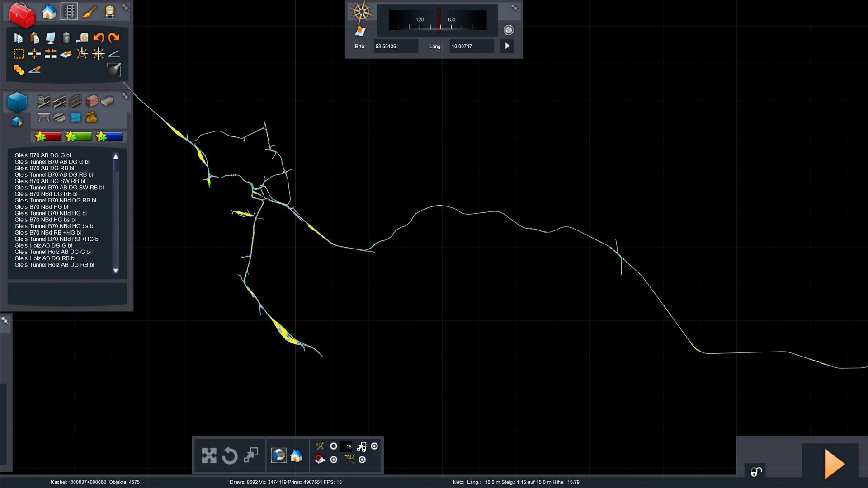868x488 pixels.
Task: Switch to the yellow train tab
Action: tap(109, 12)
